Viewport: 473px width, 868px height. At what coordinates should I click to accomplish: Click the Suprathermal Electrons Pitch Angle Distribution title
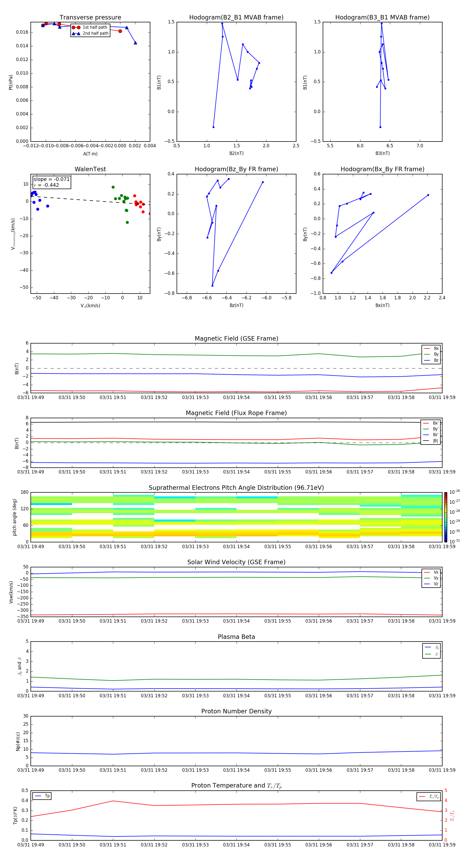236,488
